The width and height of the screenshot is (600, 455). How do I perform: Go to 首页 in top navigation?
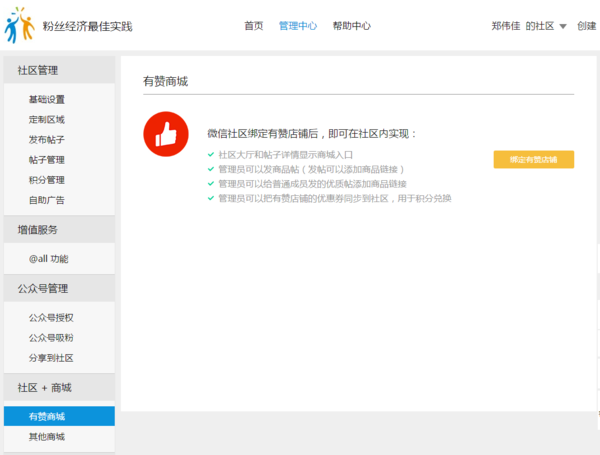tap(254, 26)
